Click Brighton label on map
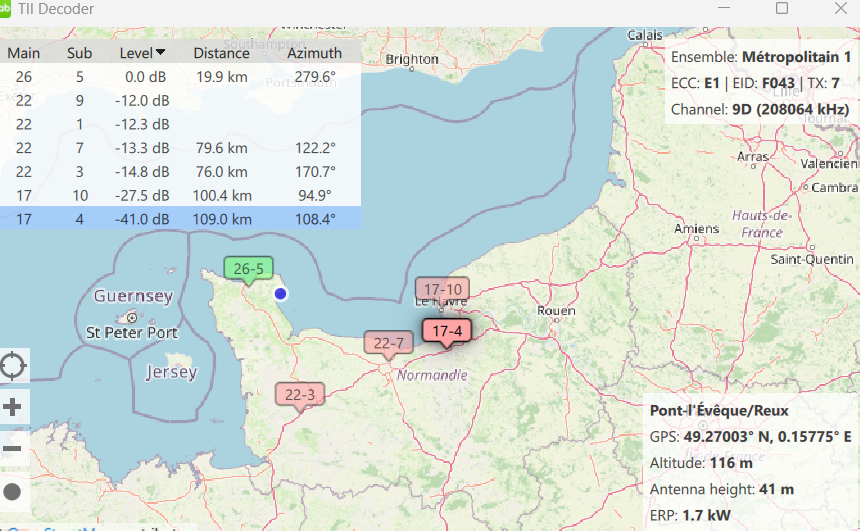Viewport: 860px width, 531px height. pyautogui.click(x=412, y=59)
